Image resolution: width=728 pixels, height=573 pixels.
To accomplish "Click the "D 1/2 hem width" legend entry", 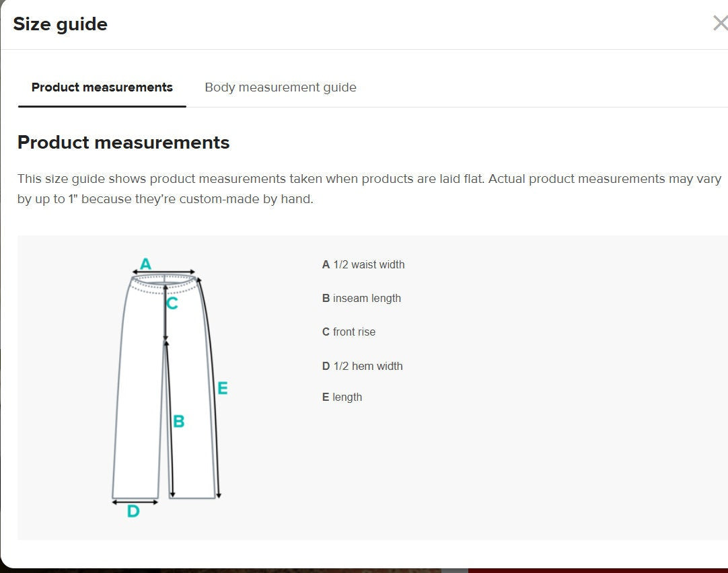I will pyautogui.click(x=362, y=367).
